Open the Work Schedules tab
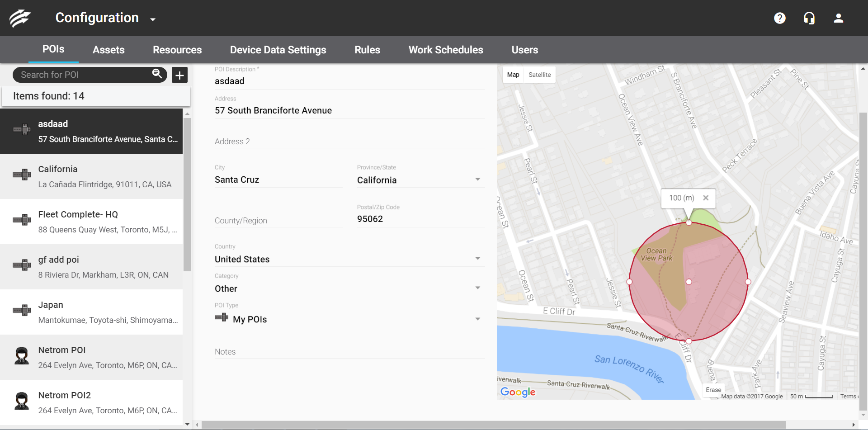Viewport: 868px width, 430px height. click(x=446, y=50)
